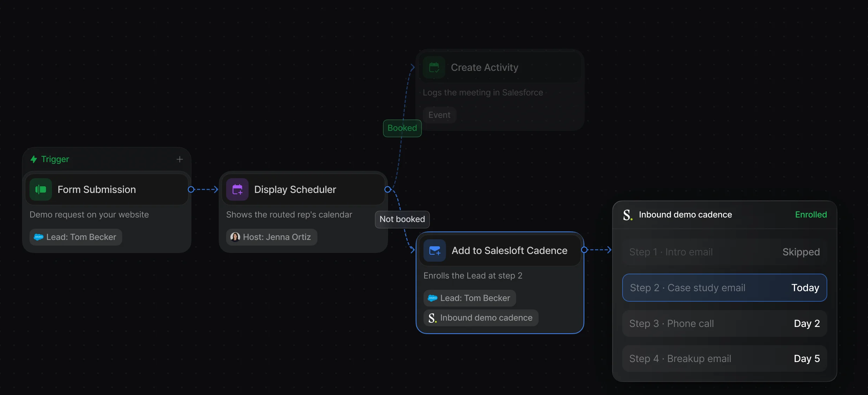This screenshot has height=395, width=868.
Task: Click Lead: Tom Becker chip under Form Submission
Action: [x=76, y=237]
